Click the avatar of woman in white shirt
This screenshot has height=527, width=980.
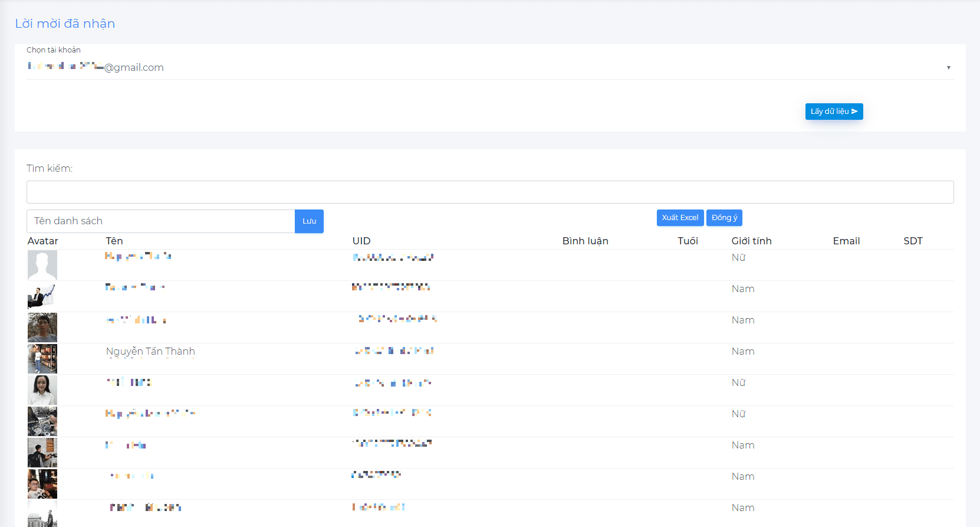click(x=42, y=389)
